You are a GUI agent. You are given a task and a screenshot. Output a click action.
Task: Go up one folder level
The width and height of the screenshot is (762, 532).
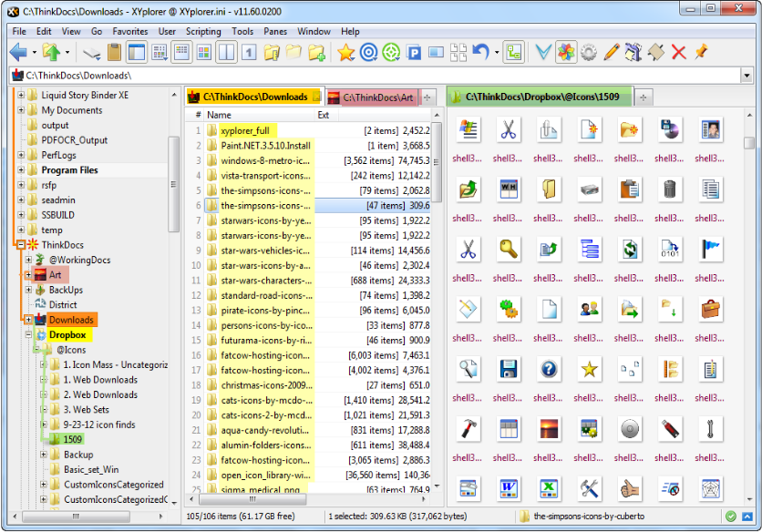[52, 52]
